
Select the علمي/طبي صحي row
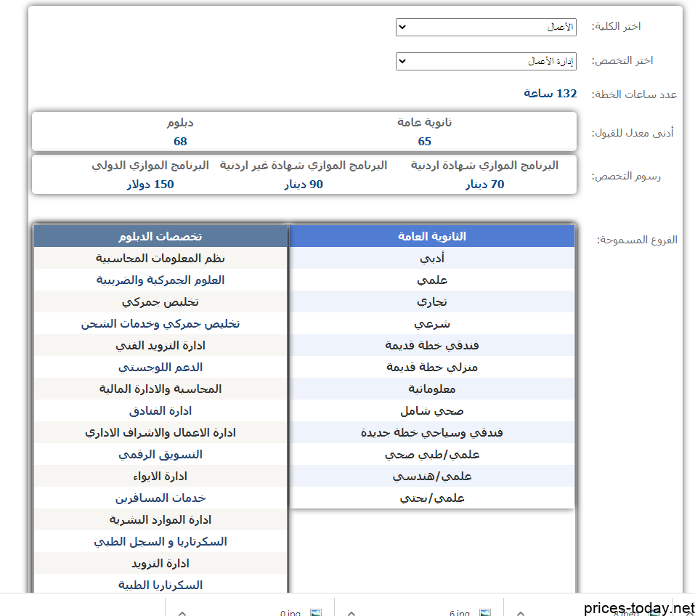(431, 454)
